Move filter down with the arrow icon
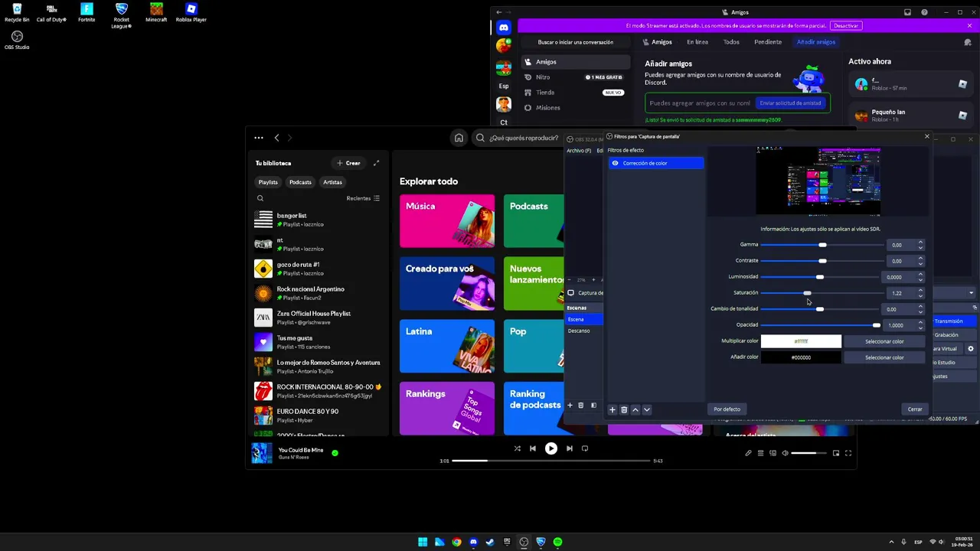This screenshot has width=980, height=551. coord(647,409)
